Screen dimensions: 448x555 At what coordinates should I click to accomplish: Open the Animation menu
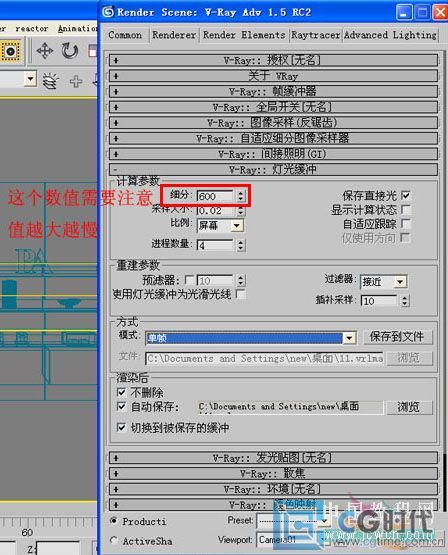pyautogui.click(x=77, y=29)
